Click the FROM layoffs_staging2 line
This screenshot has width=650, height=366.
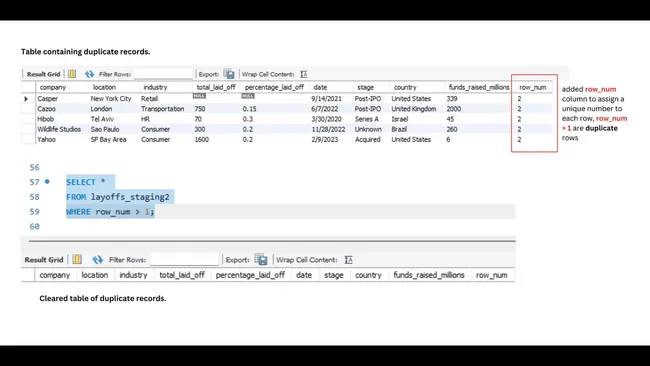coord(118,197)
